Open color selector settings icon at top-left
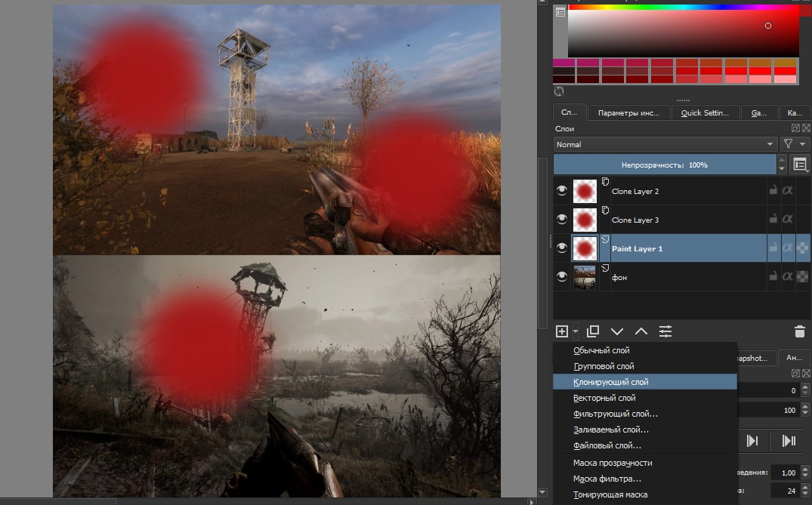This screenshot has height=505, width=812. coord(560,12)
